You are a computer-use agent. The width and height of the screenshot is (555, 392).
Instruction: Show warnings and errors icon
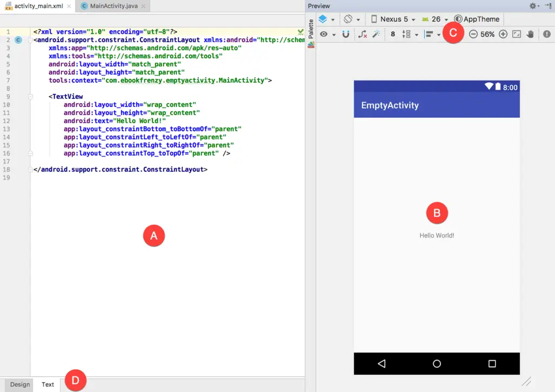(546, 34)
